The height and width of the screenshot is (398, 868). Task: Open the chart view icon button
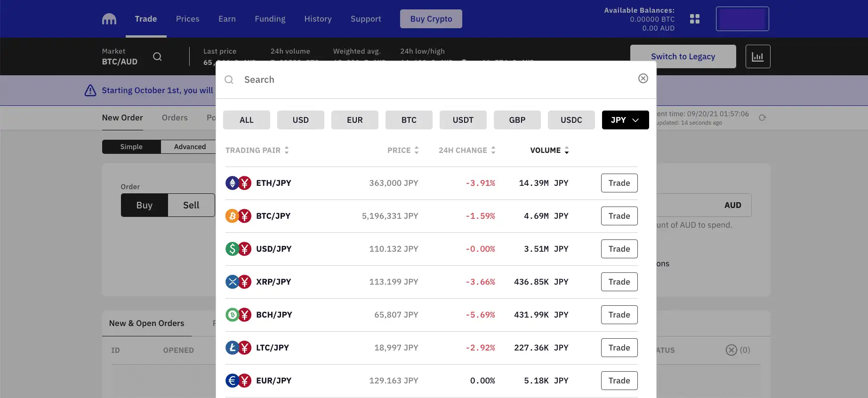click(x=757, y=56)
